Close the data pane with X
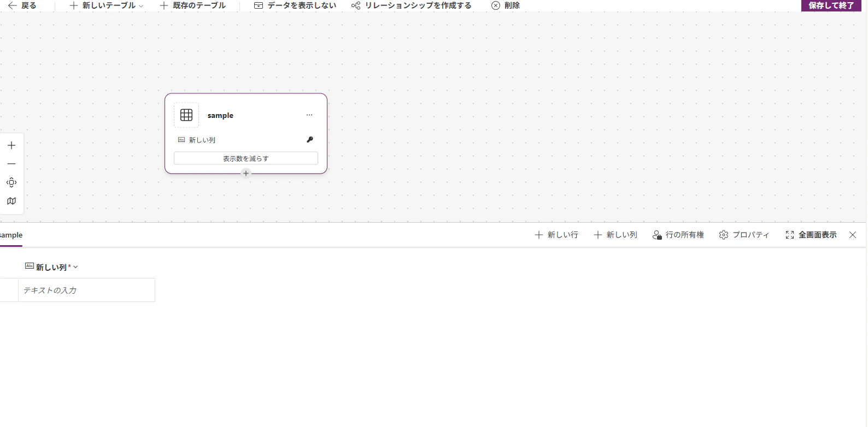This screenshot has height=427, width=868. [x=853, y=235]
